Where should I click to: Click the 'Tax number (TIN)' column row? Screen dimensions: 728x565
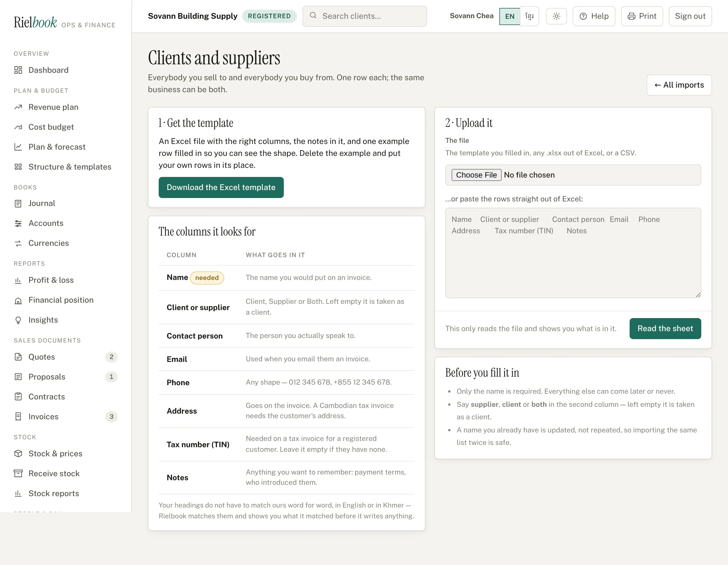point(286,444)
